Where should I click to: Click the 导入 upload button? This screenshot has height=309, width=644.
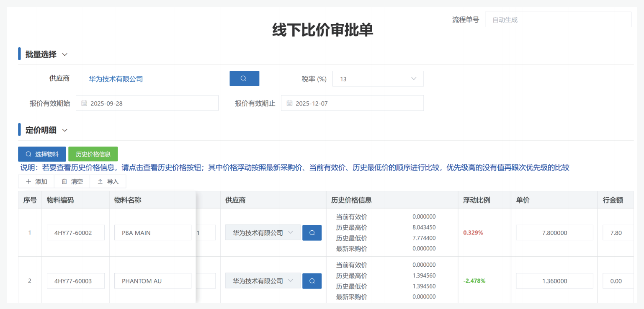click(x=108, y=182)
